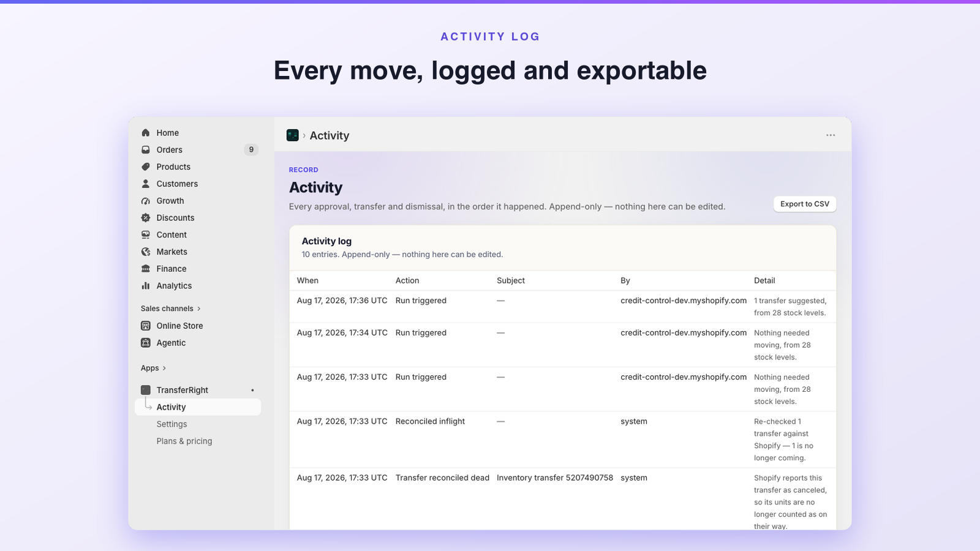Click the Discounts badge icon

146,218
